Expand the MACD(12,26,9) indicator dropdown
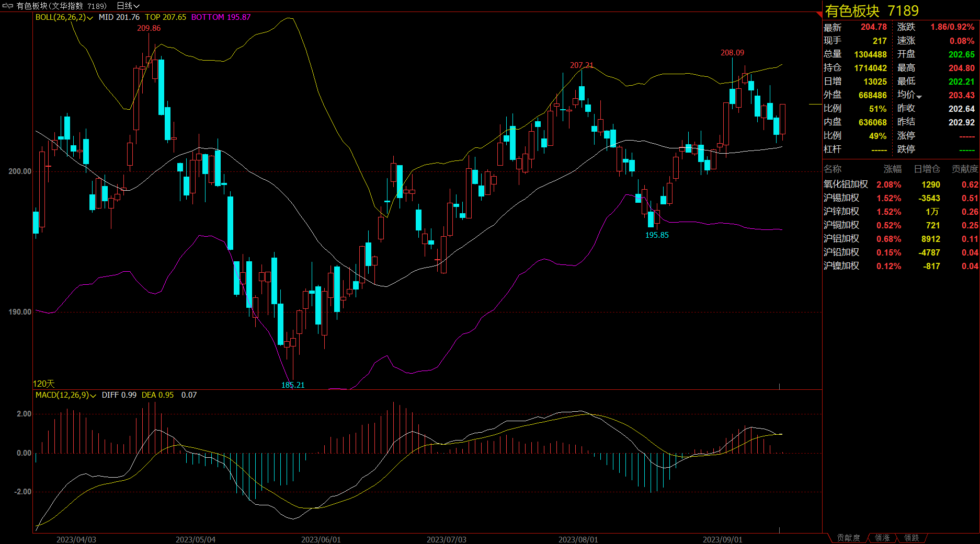 pyautogui.click(x=93, y=396)
